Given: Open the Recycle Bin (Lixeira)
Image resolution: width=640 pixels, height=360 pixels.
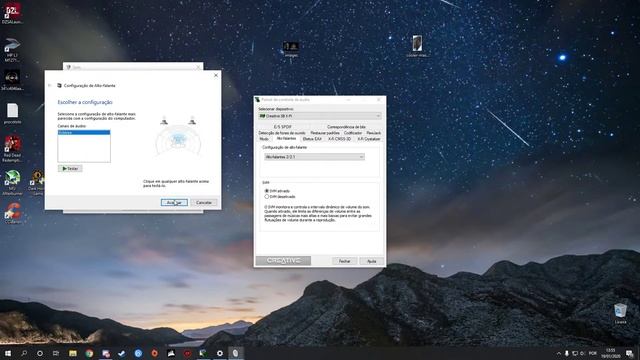Looking at the screenshot, I should click(620, 313).
